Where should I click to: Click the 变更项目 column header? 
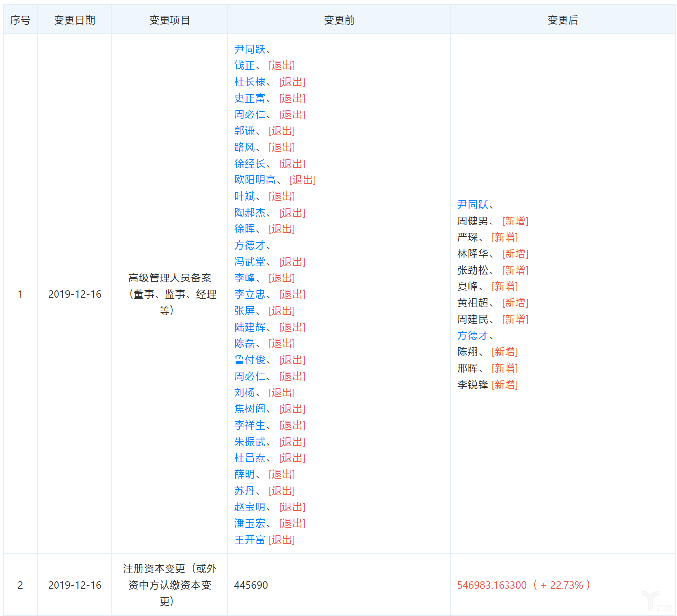click(169, 20)
